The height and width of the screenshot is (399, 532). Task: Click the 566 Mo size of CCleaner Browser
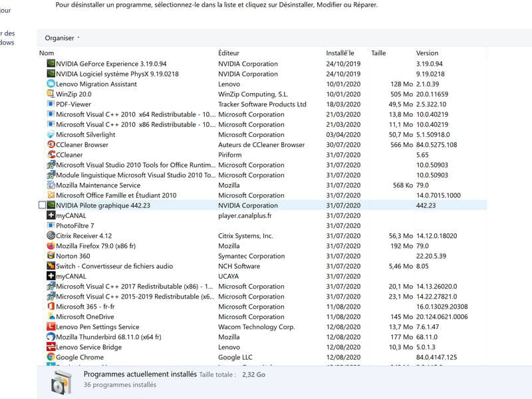[402, 144]
